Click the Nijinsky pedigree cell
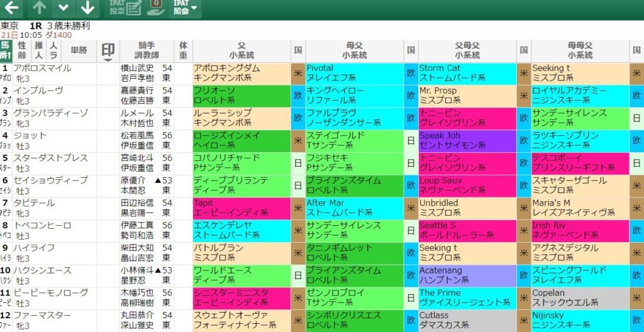644x332 pixels. pos(580,320)
